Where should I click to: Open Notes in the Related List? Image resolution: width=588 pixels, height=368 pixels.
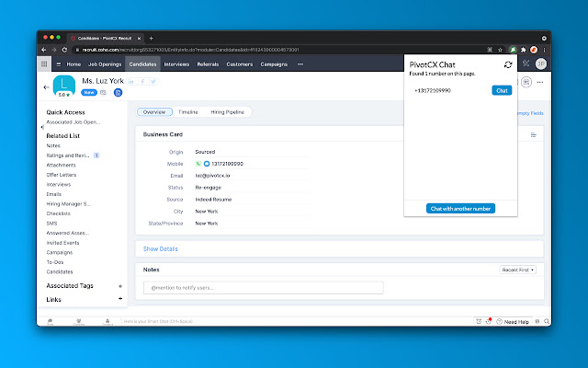pos(53,145)
